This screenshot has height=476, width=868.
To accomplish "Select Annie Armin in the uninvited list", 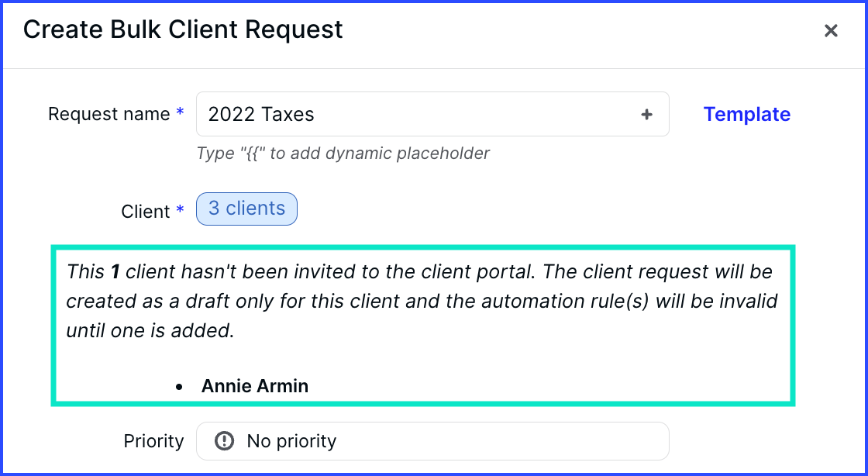I will [x=255, y=386].
